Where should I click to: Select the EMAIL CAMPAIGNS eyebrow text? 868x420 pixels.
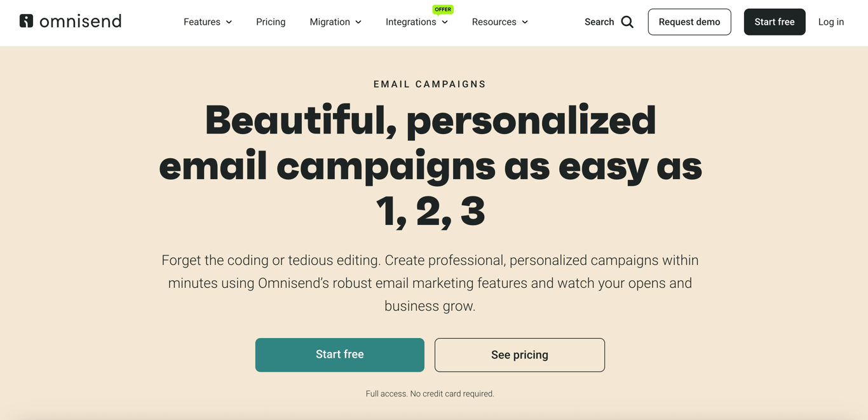430,83
